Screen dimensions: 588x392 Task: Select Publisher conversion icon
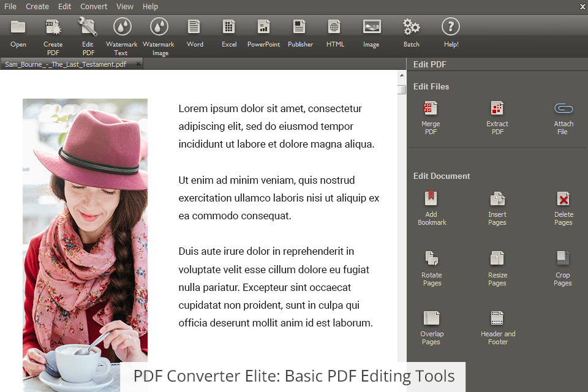300,26
